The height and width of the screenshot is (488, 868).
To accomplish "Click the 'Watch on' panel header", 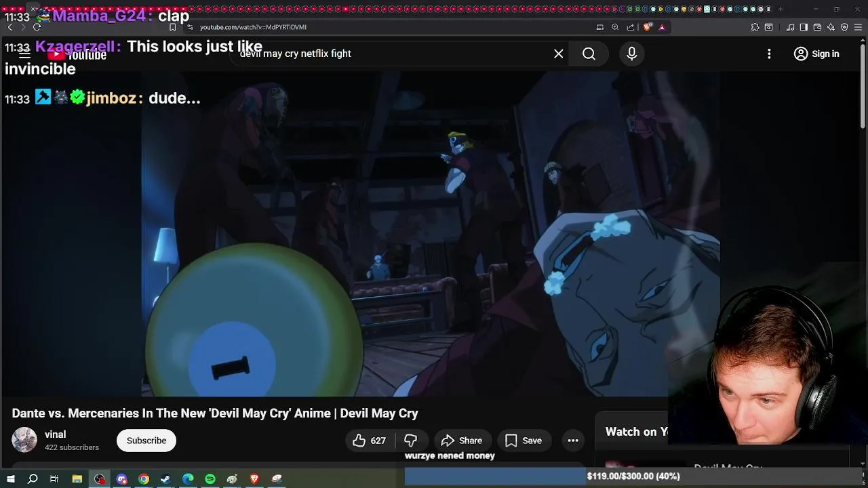I will point(636,432).
